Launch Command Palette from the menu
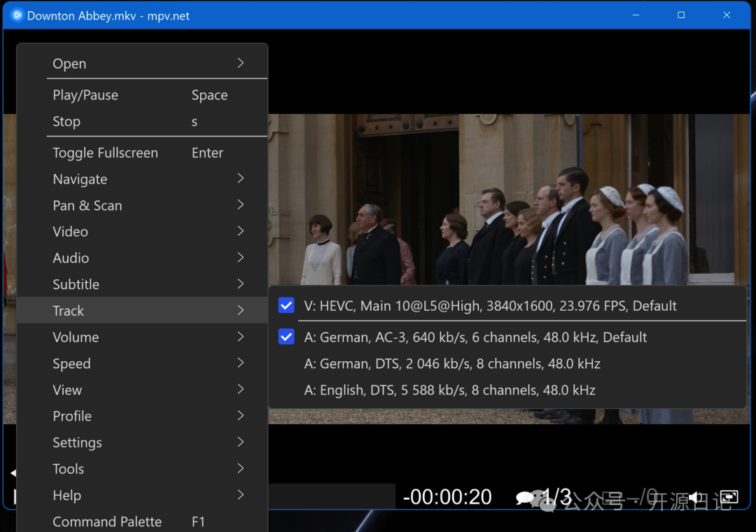Screen dimensions: 756x532 pyautogui.click(x=142, y=521)
